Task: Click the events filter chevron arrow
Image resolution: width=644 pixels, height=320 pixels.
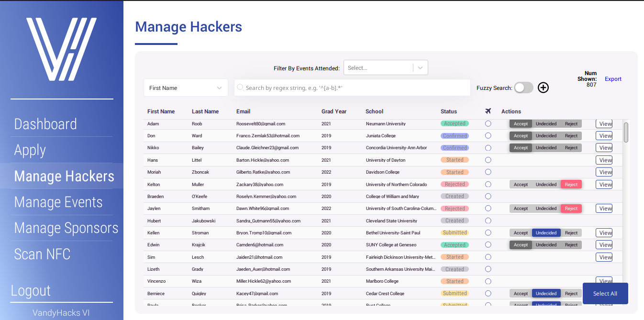Action: [x=420, y=68]
